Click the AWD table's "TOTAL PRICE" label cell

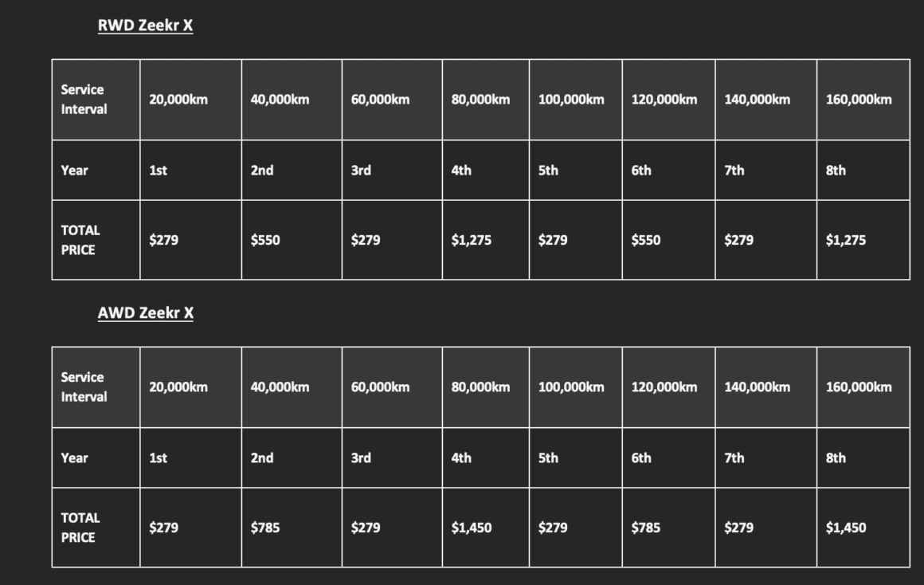(x=80, y=528)
